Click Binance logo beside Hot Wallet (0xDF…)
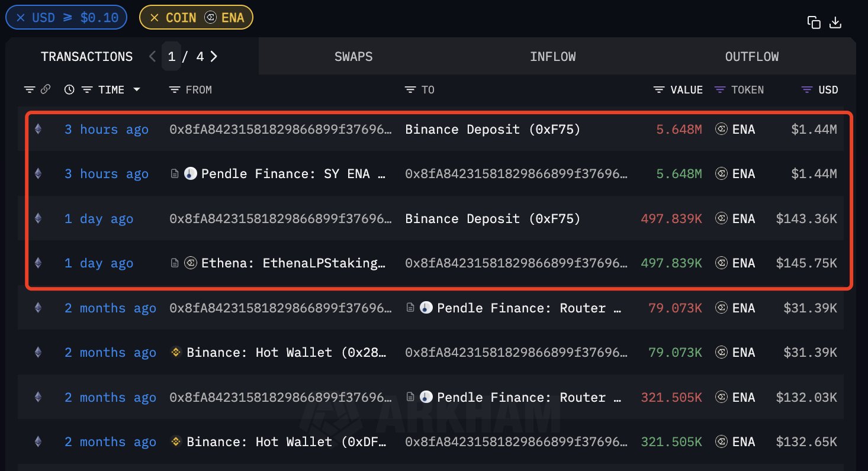 pos(176,441)
